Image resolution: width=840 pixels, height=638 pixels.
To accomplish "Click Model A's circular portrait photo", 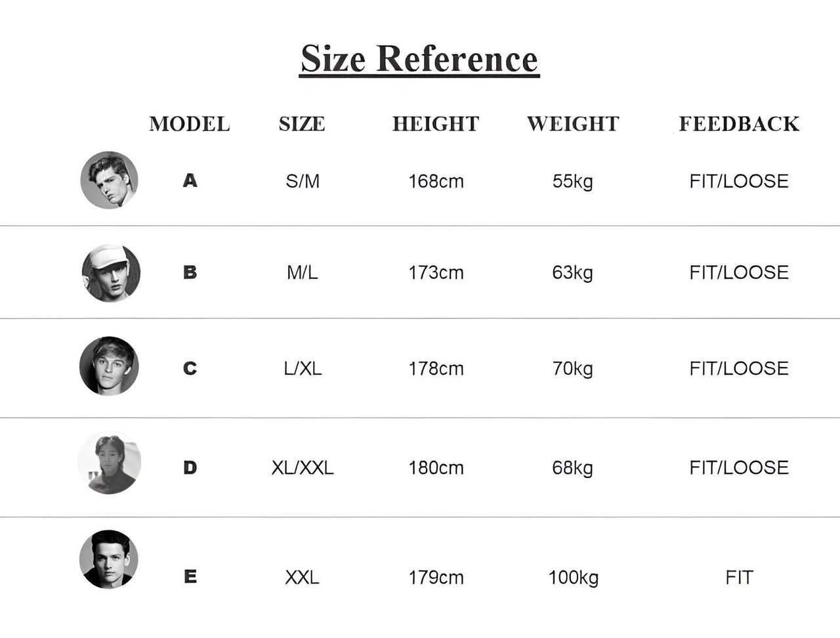I will coord(110,181).
